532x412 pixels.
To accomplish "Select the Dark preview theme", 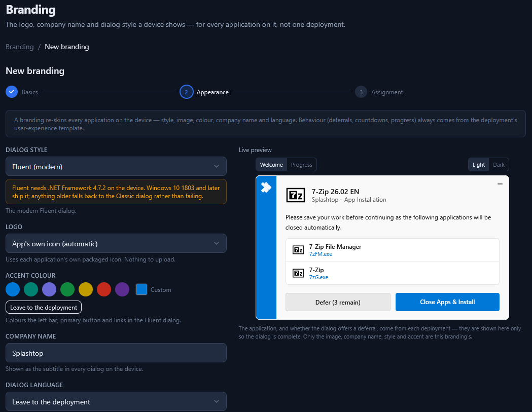I will 499,165.
